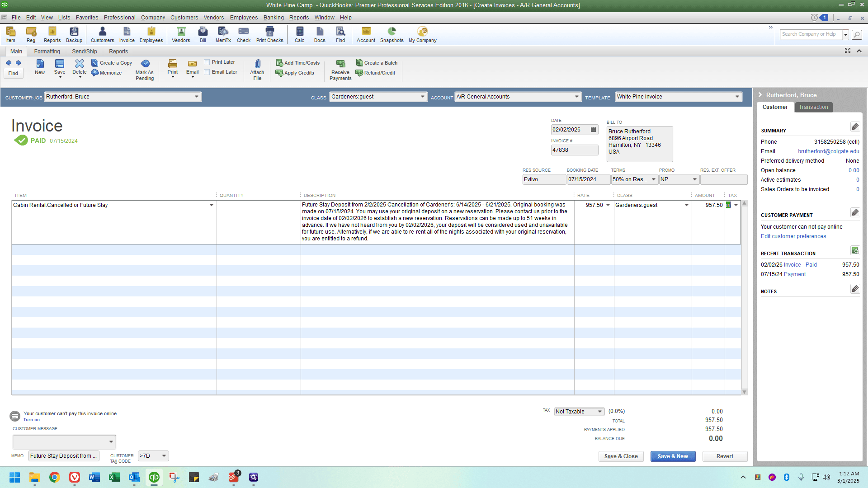Switch to the Transaction tab in sidebar
Screen dimensions: 868x488
813,107
